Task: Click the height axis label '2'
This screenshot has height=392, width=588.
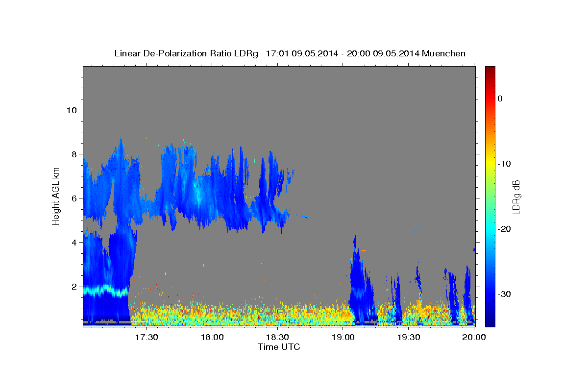Action: coord(73,287)
